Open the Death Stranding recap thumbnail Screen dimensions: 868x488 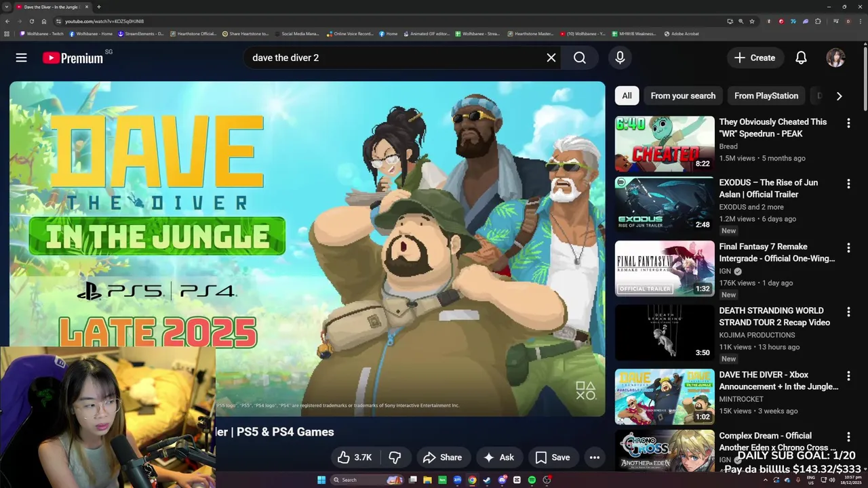click(665, 333)
